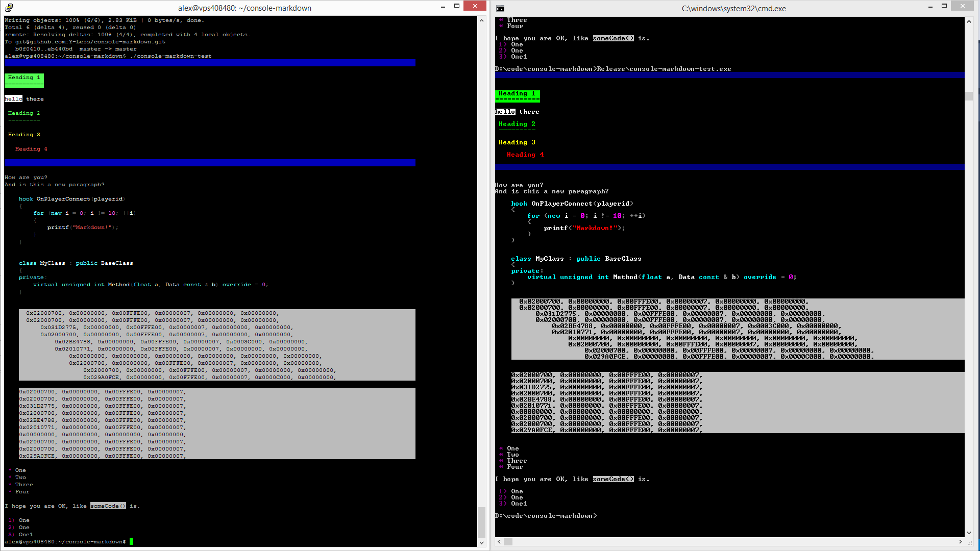This screenshot has width=980, height=551.
Task: Minimize the PuTTY console-markdown window
Action: [443, 7]
